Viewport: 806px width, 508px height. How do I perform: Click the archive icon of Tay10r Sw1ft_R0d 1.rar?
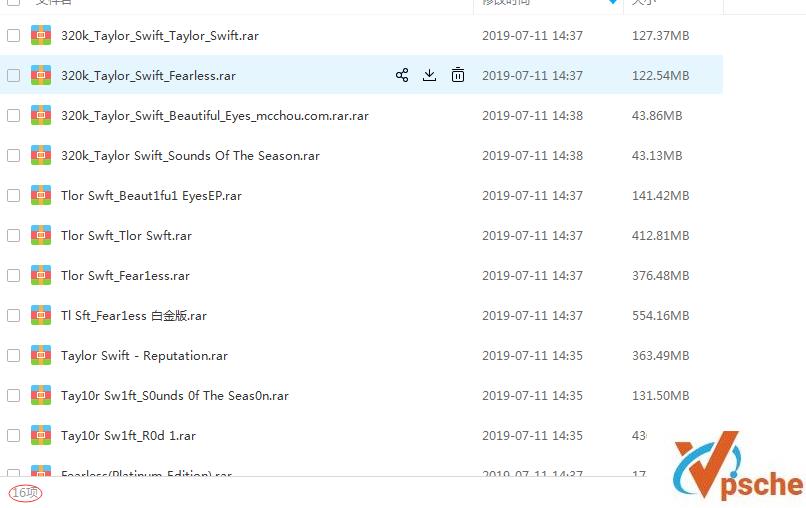(x=41, y=436)
